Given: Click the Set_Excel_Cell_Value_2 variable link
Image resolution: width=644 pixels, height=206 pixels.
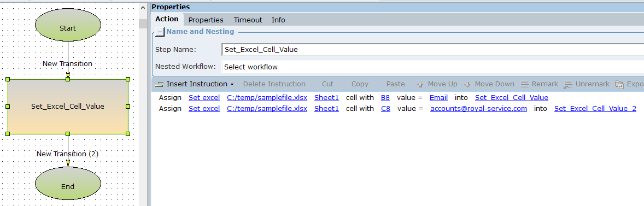Looking at the screenshot, I should [x=595, y=109].
